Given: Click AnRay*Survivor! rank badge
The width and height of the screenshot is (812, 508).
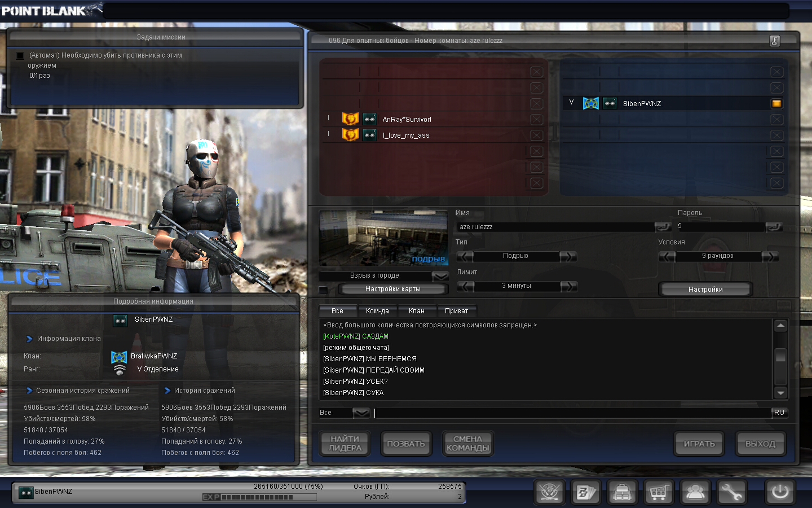Looking at the screenshot, I should point(369,119).
